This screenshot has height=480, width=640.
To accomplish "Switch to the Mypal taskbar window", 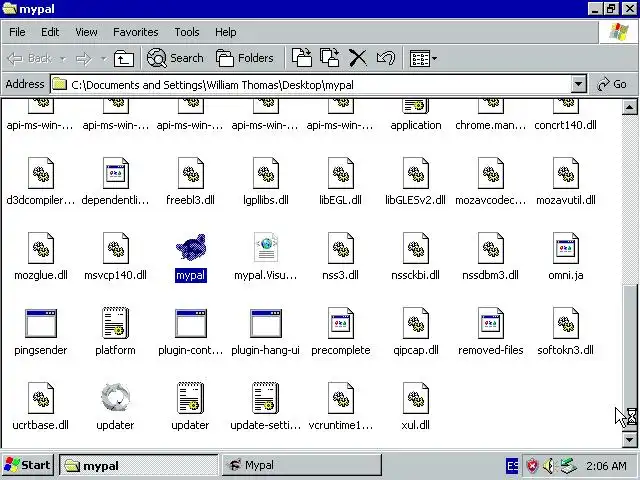I will (x=302, y=465).
